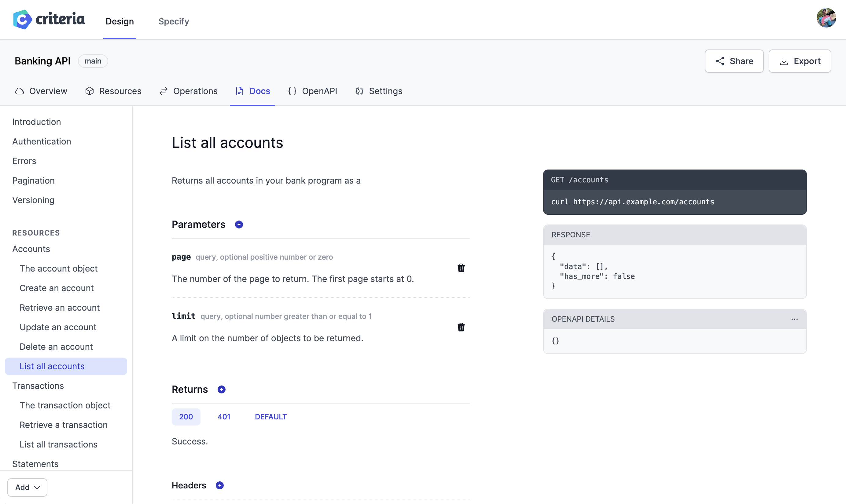Screen dimensions: 846x504
Task: Click the add parameter plus button
Action: (238, 225)
